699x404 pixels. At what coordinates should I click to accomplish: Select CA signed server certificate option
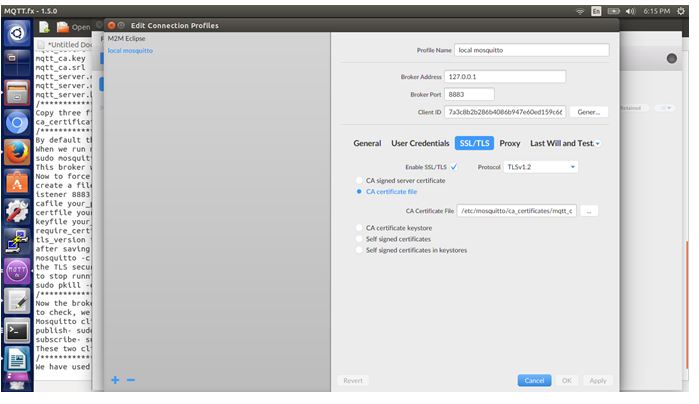click(x=359, y=181)
